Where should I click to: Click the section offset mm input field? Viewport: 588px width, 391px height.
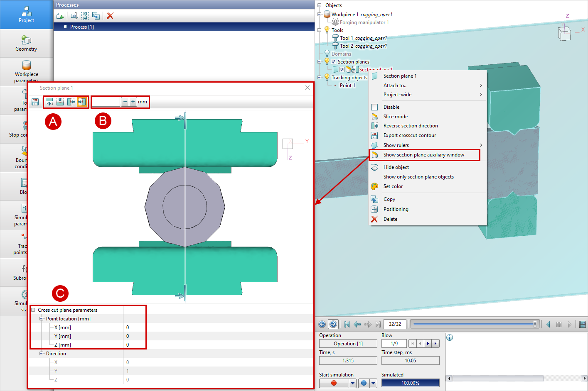106,102
